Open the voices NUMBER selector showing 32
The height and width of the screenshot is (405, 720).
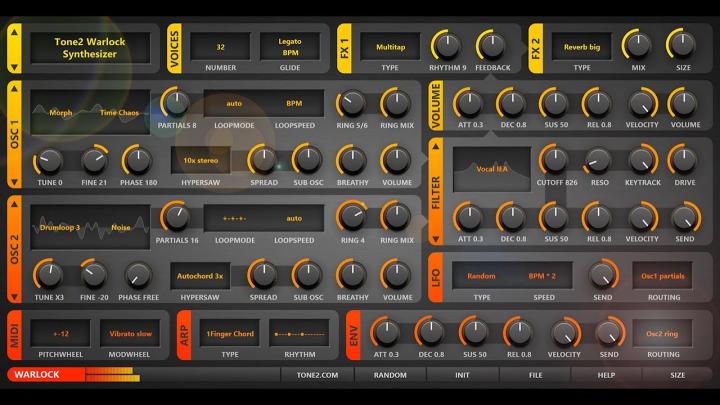point(220,47)
